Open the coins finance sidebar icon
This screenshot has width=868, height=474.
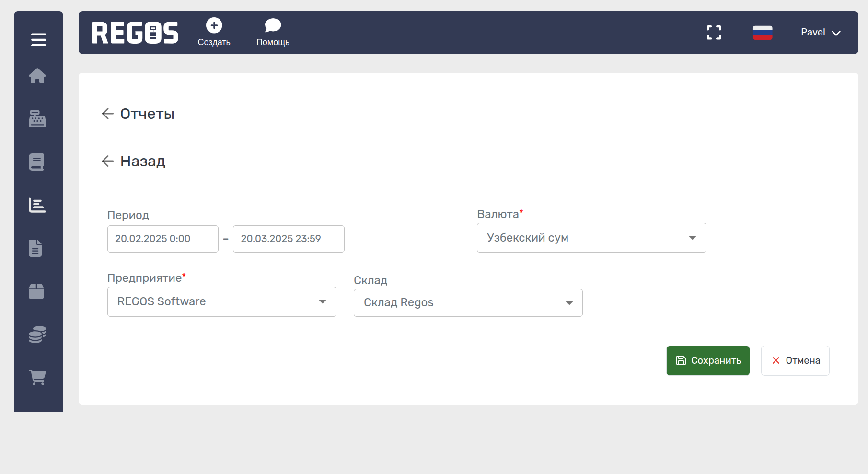click(x=37, y=335)
